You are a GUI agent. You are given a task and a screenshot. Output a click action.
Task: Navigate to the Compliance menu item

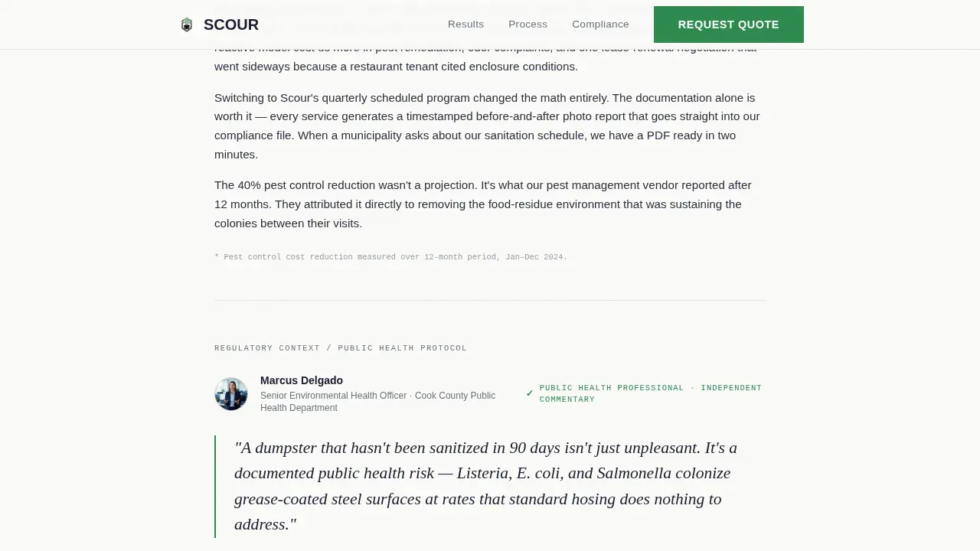(600, 24)
